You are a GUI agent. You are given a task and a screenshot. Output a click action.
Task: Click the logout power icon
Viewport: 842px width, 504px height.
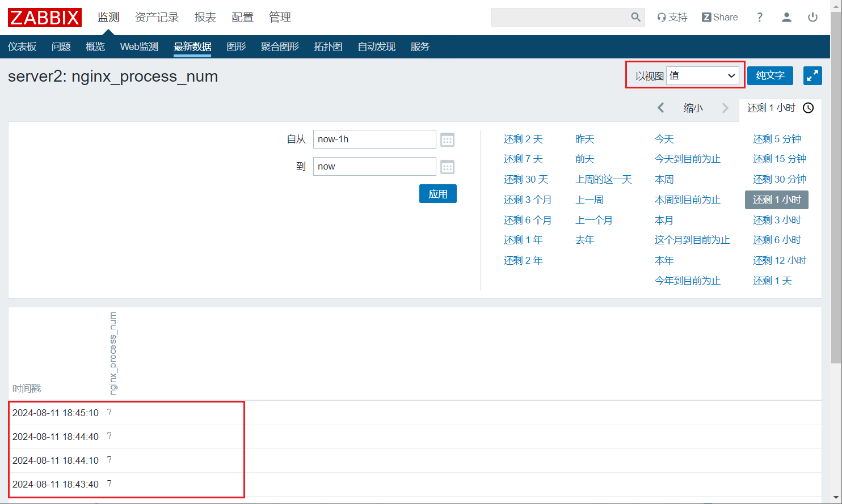(x=812, y=18)
